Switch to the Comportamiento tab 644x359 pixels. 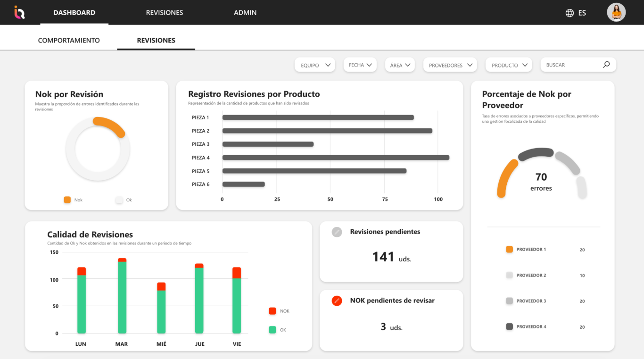coord(69,41)
